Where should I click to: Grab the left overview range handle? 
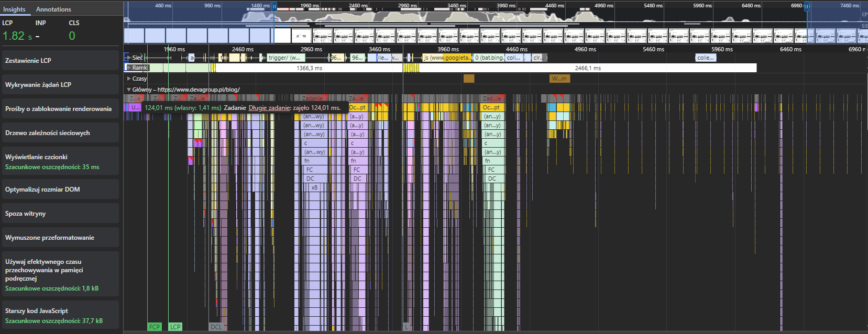point(274,6)
